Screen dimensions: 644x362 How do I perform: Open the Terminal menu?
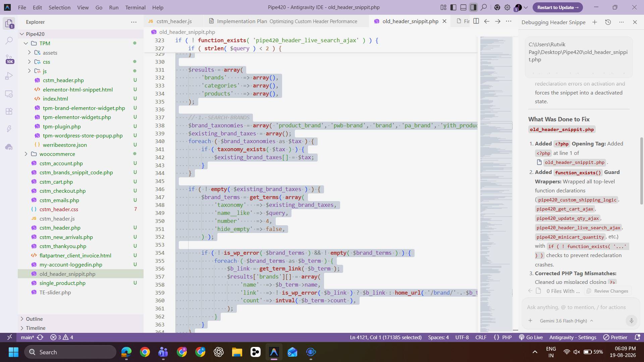click(x=135, y=7)
